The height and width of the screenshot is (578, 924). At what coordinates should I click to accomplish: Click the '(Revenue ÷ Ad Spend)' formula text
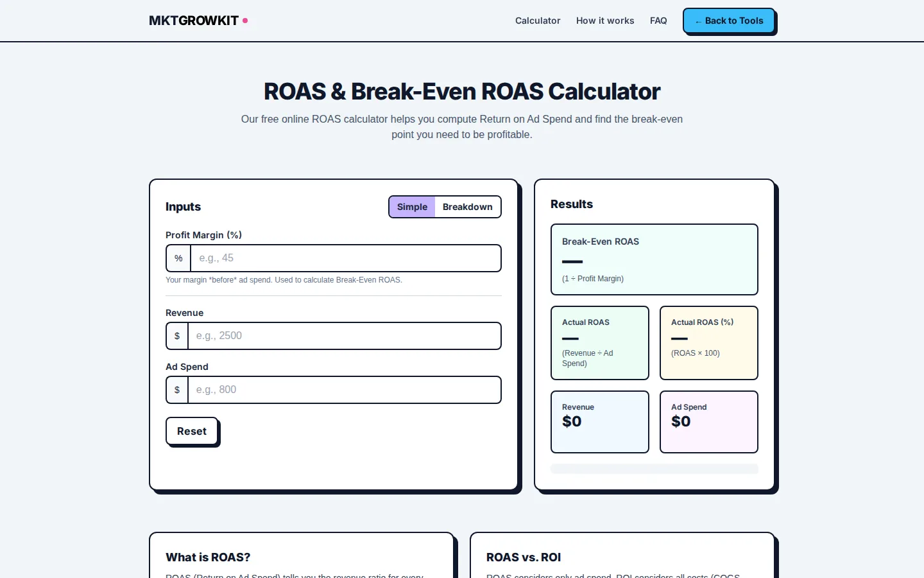(x=588, y=358)
